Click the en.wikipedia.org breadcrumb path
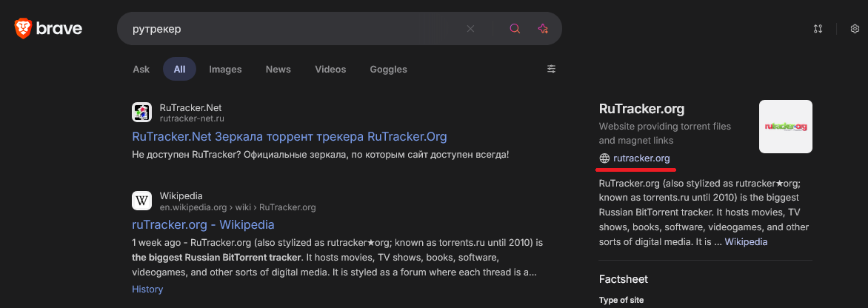Screen dimensions: 868x308 [238, 207]
